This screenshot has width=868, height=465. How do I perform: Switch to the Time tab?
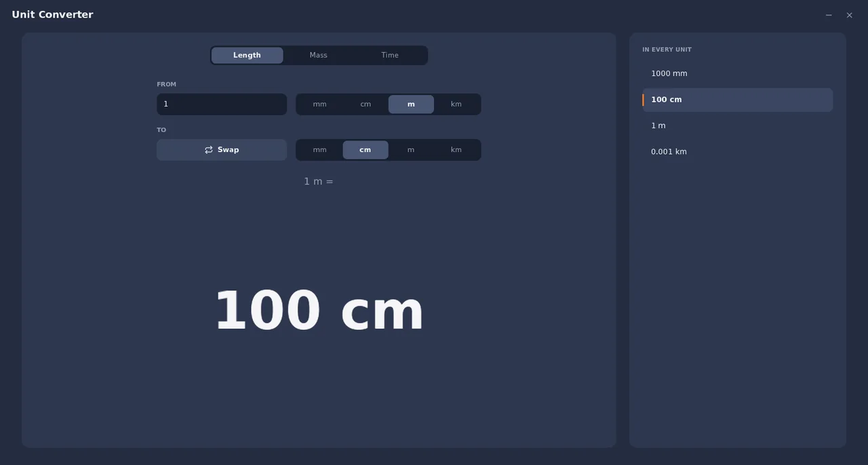click(x=390, y=55)
